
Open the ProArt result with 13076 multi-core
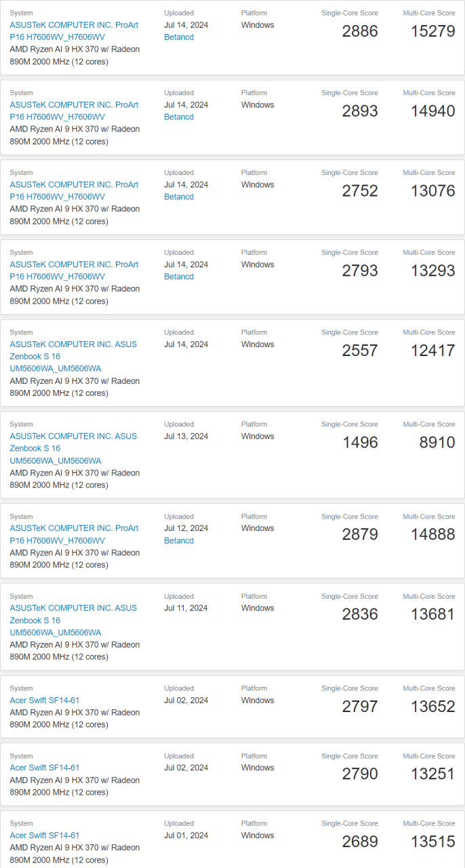(x=74, y=191)
